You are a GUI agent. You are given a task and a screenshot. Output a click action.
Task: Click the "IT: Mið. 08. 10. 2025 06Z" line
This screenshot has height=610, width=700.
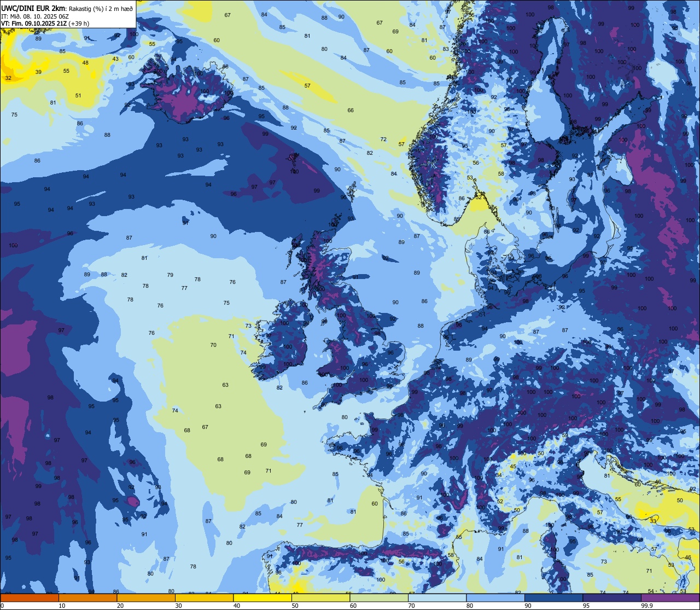pyautogui.click(x=35, y=16)
